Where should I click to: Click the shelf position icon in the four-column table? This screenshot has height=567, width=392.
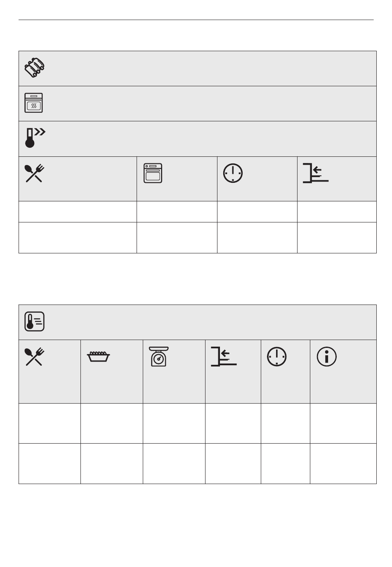(316, 173)
